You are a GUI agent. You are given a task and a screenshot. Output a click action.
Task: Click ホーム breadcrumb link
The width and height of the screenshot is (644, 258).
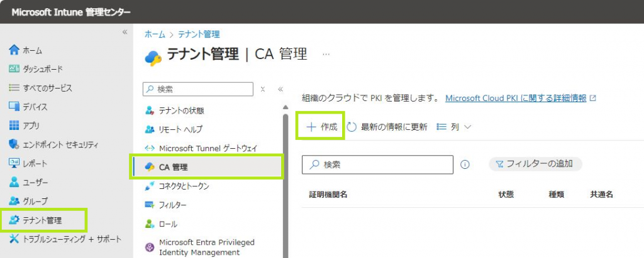pyautogui.click(x=155, y=35)
